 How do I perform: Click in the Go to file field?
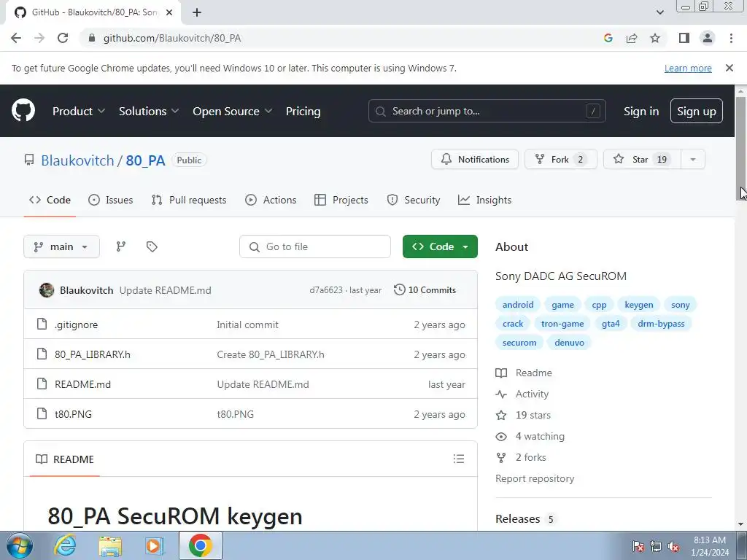tap(315, 246)
